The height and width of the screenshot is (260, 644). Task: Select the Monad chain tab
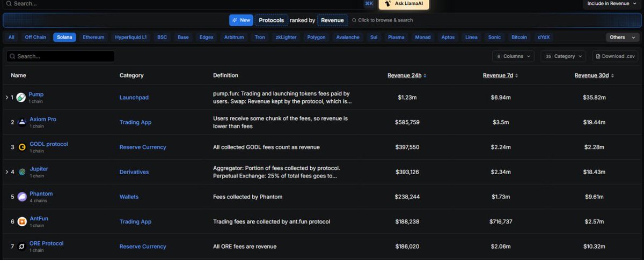pos(423,38)
